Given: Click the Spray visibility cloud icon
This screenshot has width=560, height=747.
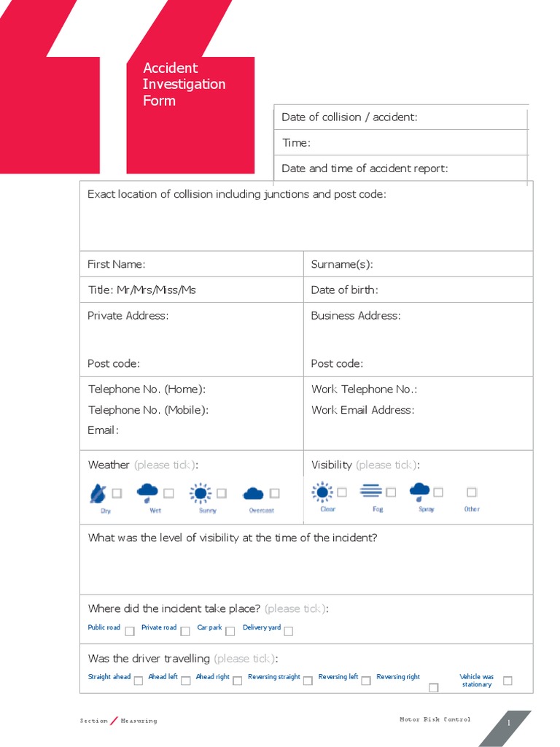Looking at the screenshot, I should (420, 492).
